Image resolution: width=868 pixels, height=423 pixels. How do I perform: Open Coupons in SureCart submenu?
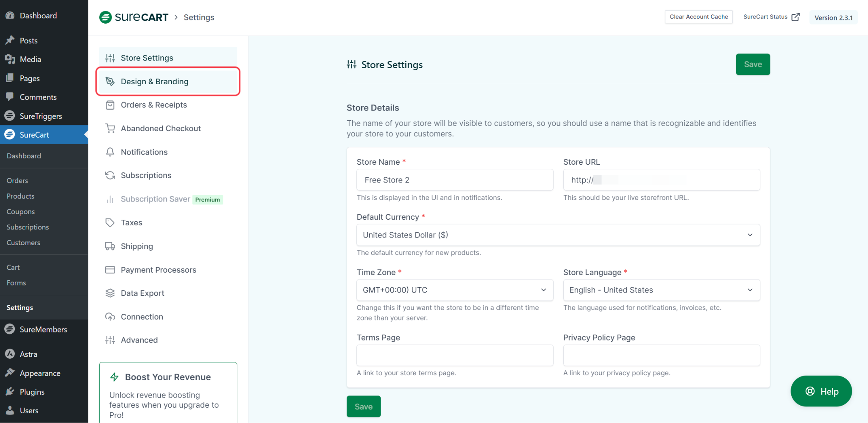pos(21,212)
